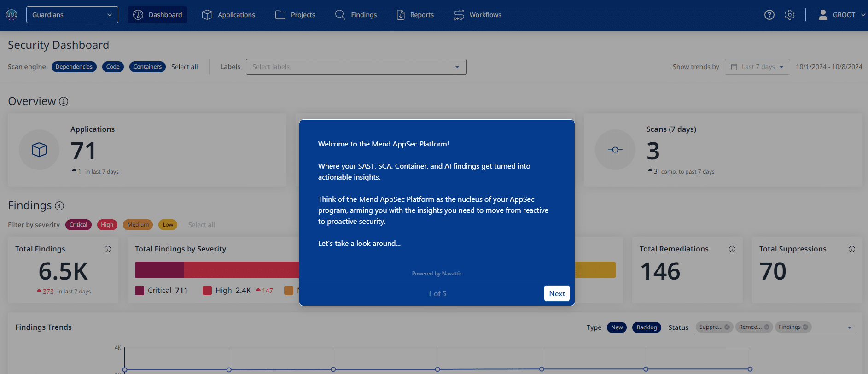
Task: Open the settings gear icon
Action: (x=790, y=15)
